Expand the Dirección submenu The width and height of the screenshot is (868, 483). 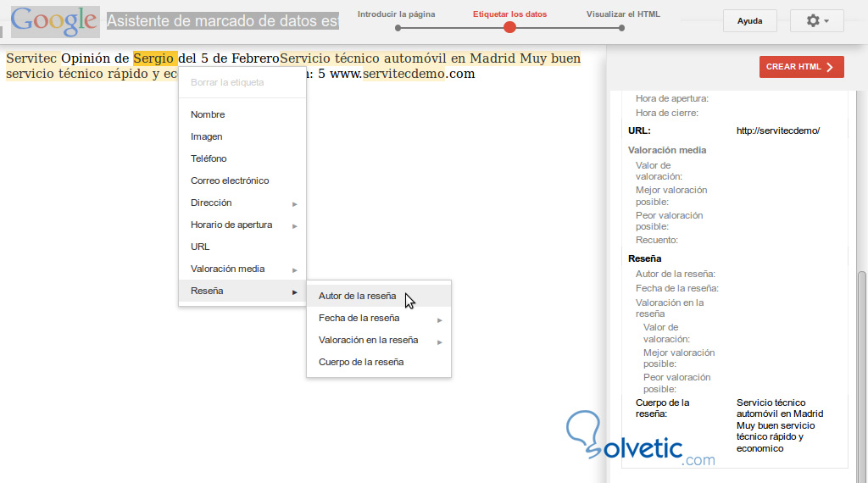[242, 203]
